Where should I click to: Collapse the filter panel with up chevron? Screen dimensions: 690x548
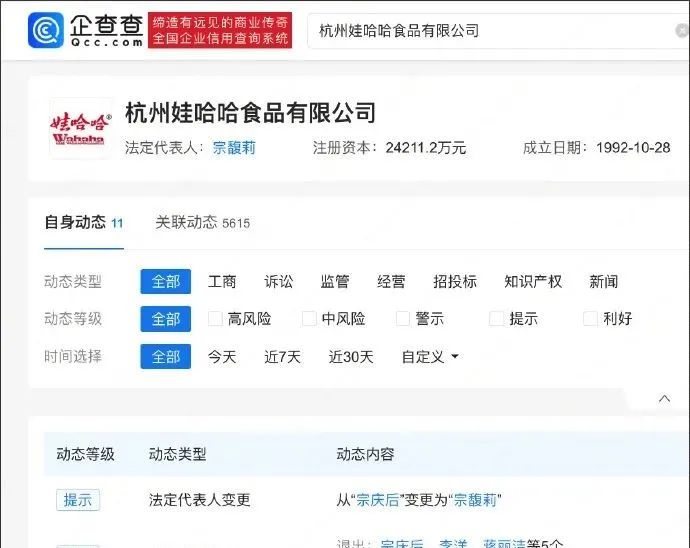pos(664,399)
